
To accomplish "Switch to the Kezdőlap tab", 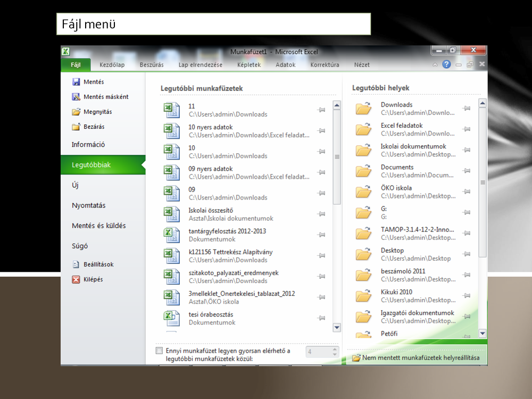I will pyautogui.click(x=112, y=65).
